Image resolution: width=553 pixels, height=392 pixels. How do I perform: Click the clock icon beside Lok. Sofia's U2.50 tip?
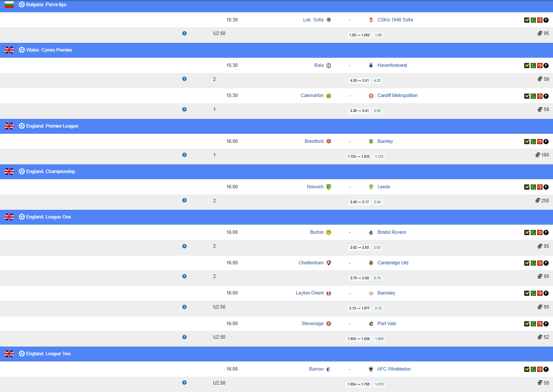click(x=184, y=33)
